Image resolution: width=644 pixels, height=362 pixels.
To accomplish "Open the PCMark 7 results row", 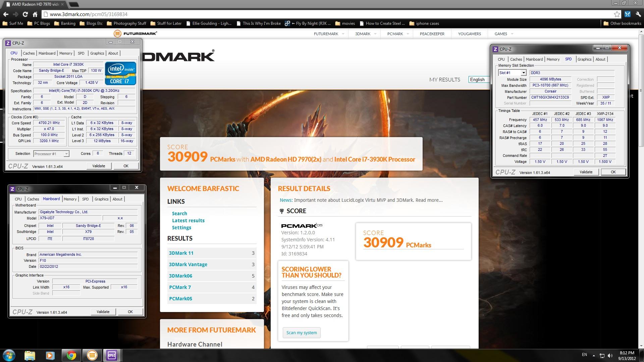I will click(212, 287).
